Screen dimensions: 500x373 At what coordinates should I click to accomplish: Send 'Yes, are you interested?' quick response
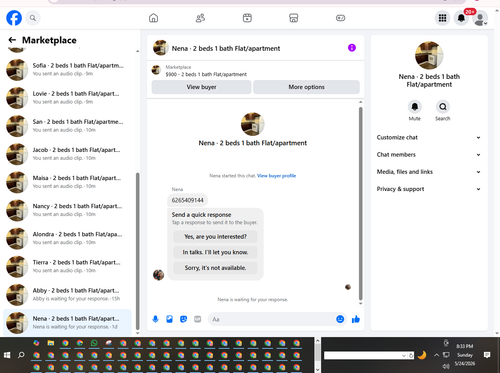pyautogui.click(x=215, y=237)
